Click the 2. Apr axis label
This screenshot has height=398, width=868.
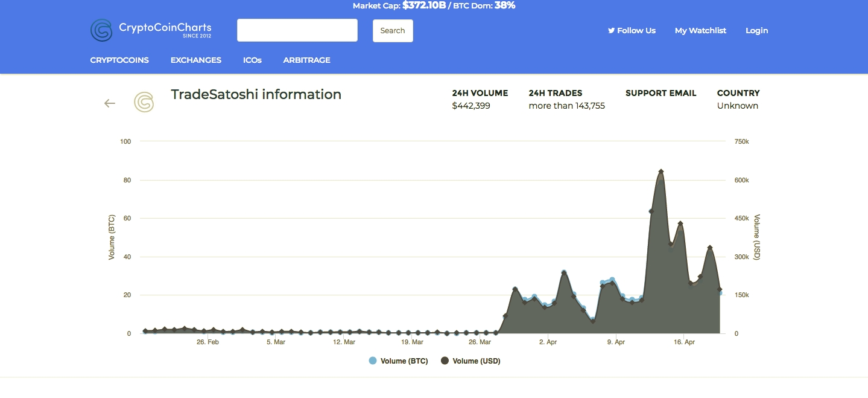(x=548, y=342)
